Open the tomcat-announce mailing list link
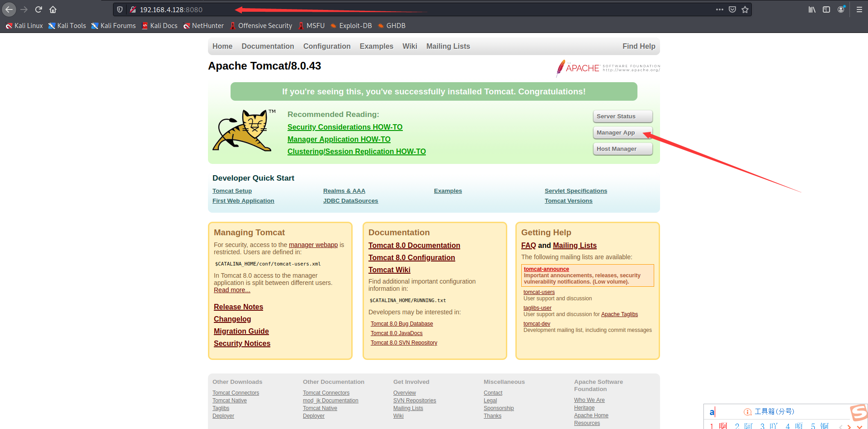Viewport: 868px width, 429px height. point(546,269)
